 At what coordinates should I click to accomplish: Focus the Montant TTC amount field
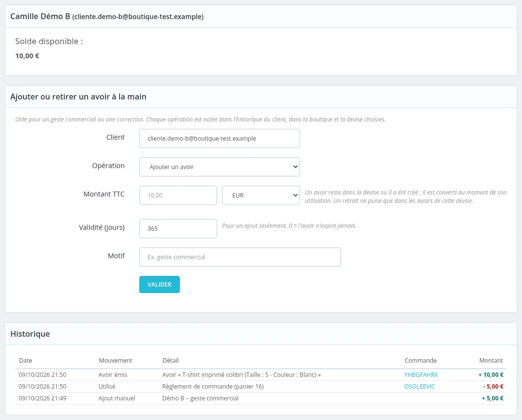(178, 196)
